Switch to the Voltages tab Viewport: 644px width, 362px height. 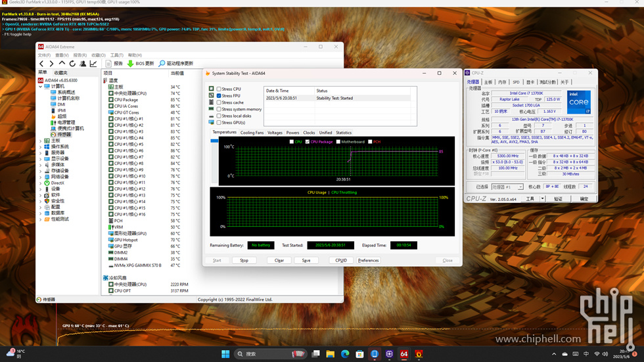point(275,133)
